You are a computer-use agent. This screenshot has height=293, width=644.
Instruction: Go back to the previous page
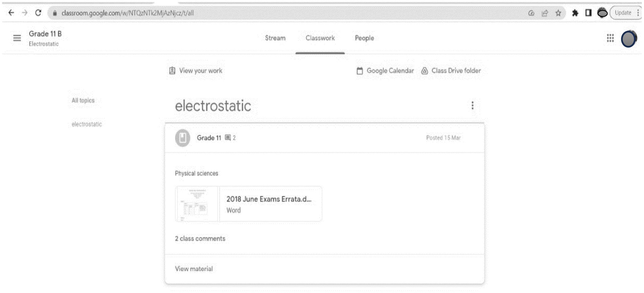pyautogui.click(x=11, y=13)
